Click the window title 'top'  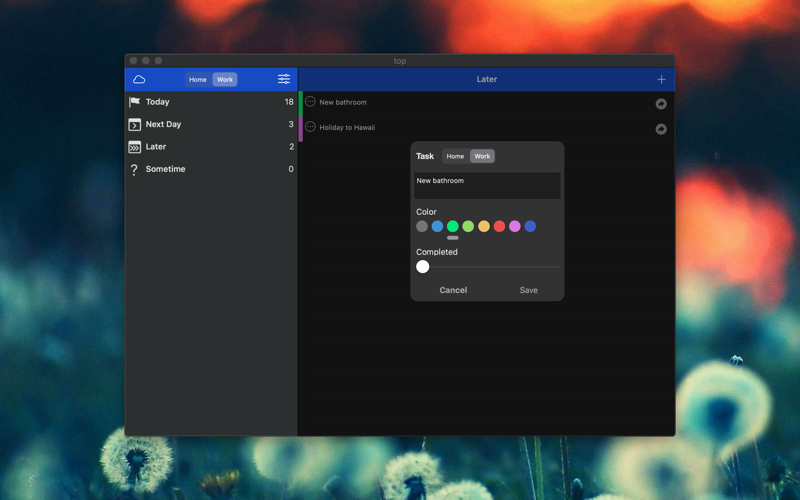tap(399, 61)
